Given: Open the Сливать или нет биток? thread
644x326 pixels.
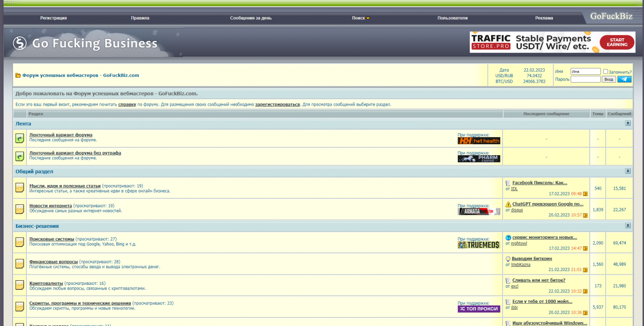Looking at the screenshot, I should (x=539, y=280).
